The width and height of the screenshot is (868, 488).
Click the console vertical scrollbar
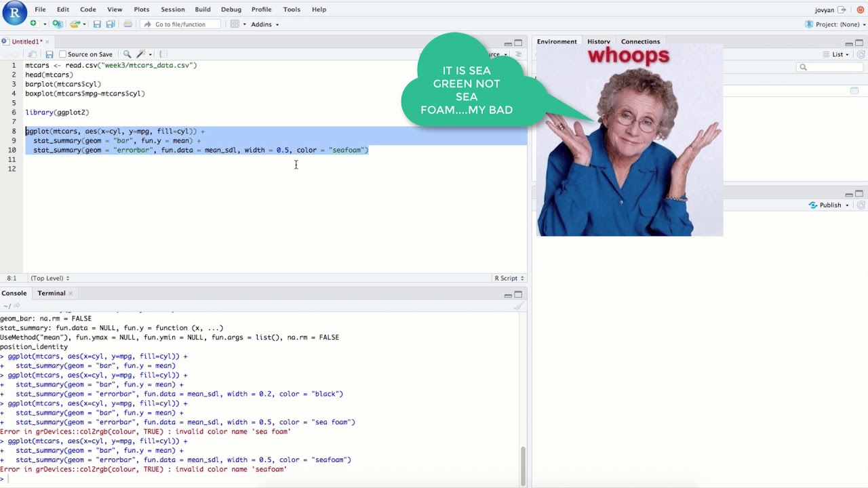[x=523, y=466]
